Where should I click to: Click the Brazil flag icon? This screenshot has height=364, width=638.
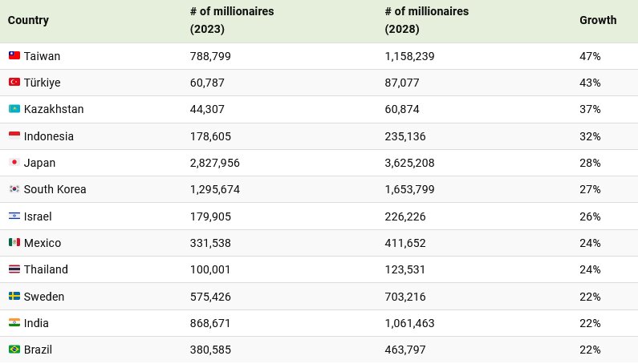(14, 350)
